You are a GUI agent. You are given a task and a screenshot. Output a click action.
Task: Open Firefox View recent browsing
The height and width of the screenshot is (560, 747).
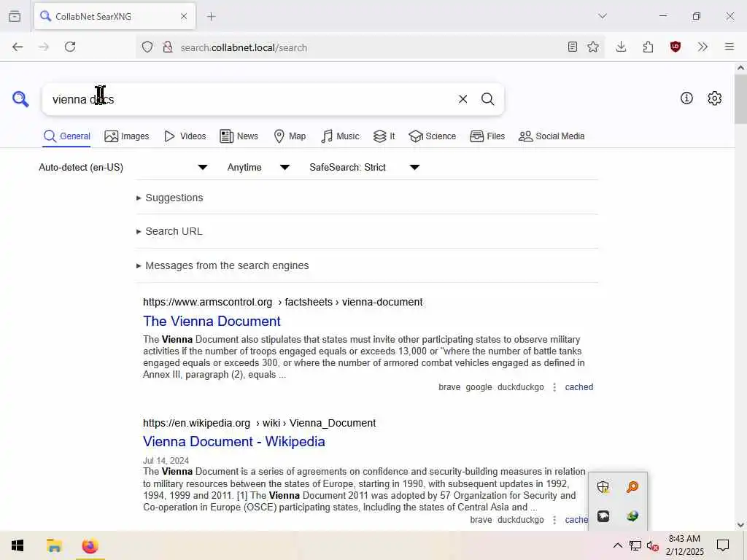[x=15, y=16]
